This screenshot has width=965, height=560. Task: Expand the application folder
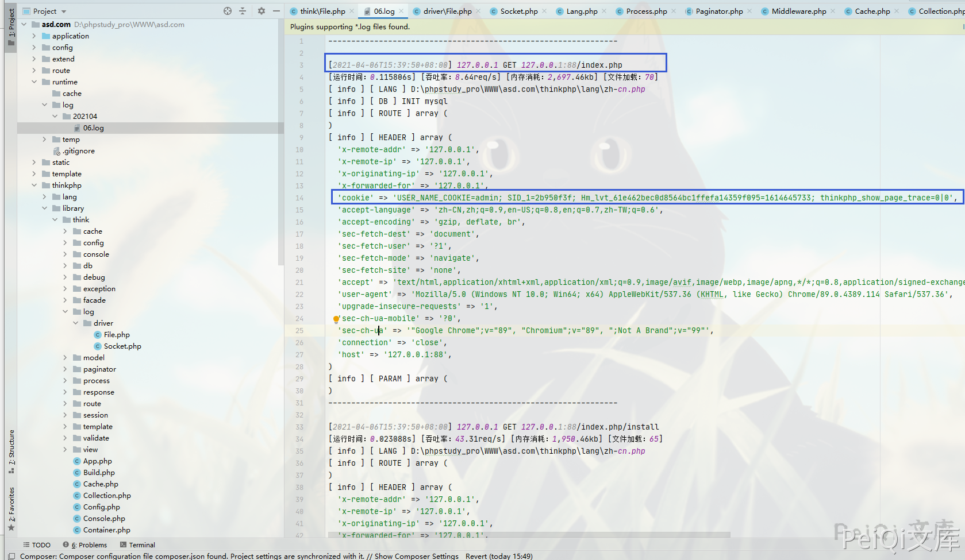point(34,36)
